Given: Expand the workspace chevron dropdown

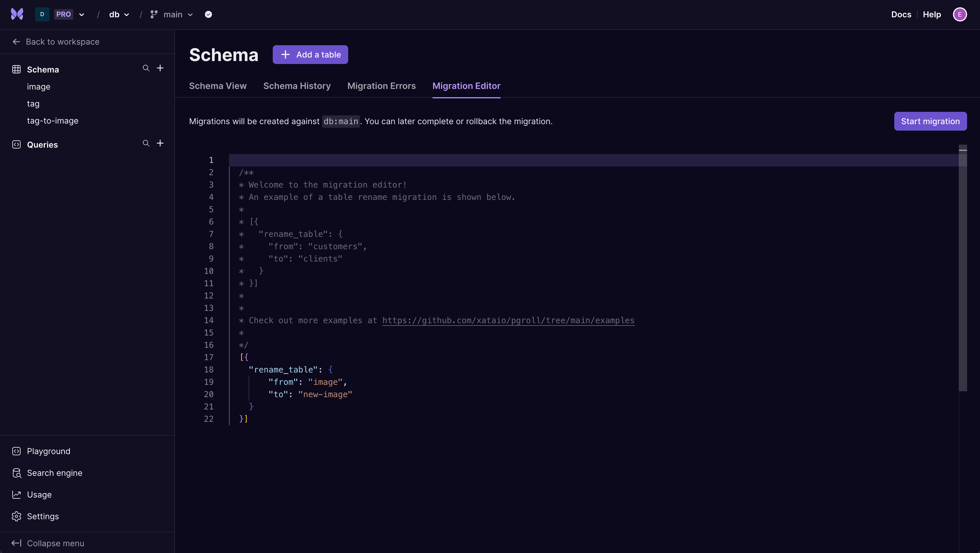Looking at the screenshot, I should [81, 15].
